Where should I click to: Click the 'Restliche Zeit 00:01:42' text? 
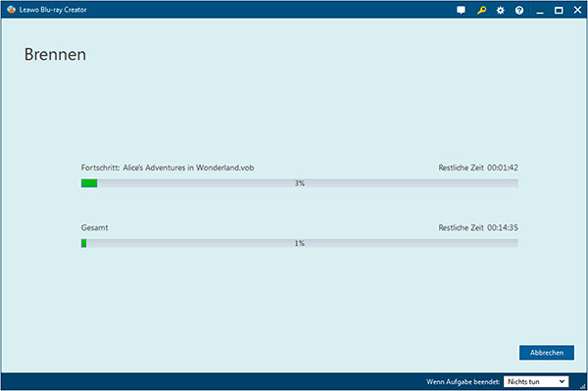click(478, 168)
